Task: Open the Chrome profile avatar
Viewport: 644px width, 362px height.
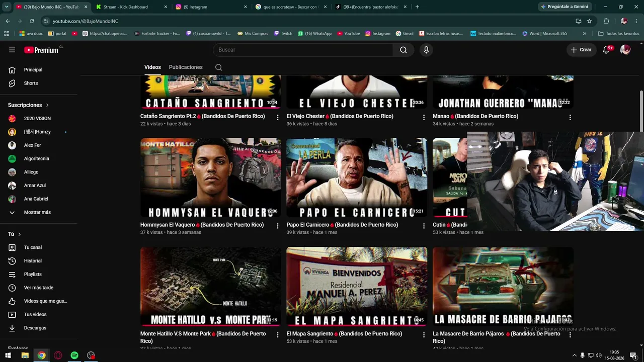Action: [624, 21]
